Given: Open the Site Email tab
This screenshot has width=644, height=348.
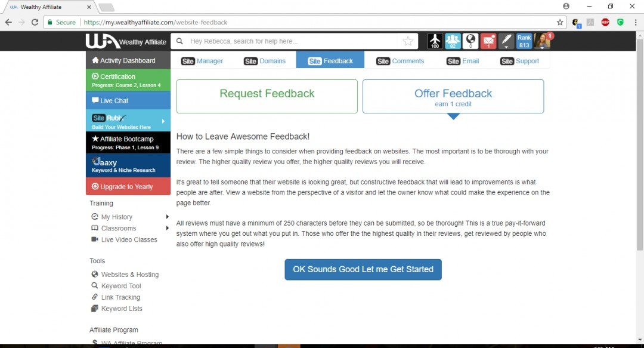Looking at the screenshot, I should 463,61.
